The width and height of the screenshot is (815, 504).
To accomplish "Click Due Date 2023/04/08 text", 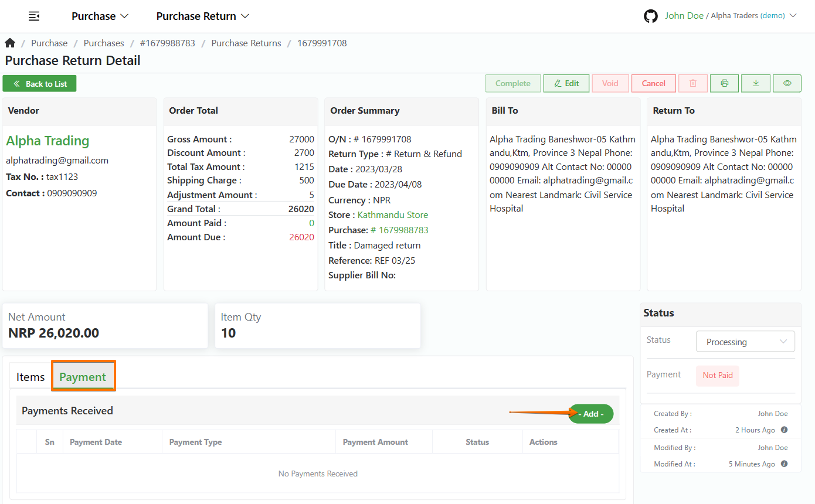I will coord(375,184).
